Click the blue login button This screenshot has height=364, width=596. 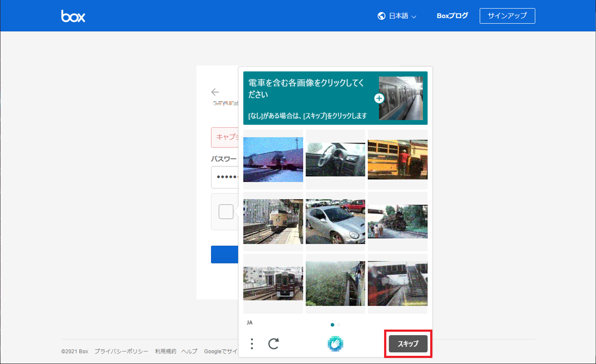point(224,254)
